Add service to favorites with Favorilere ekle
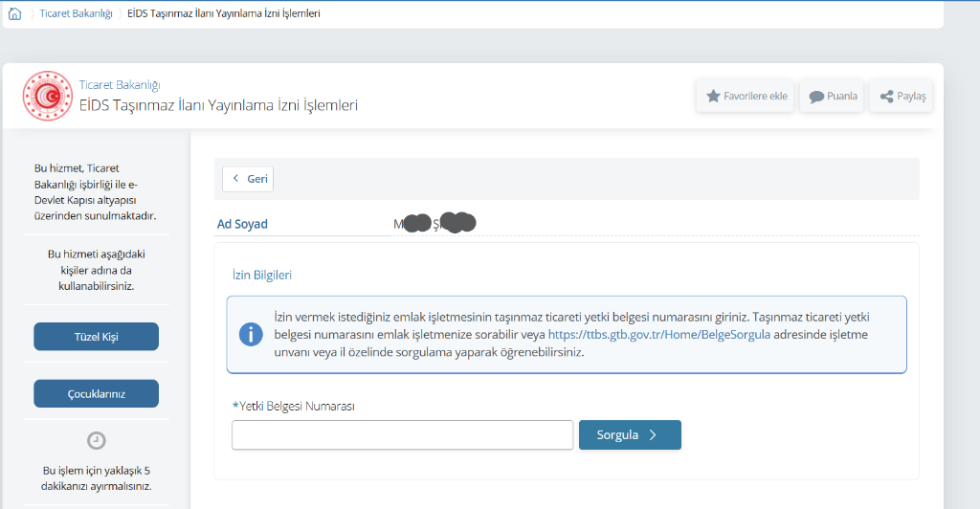Viewport: 980px width, 509px height. (745, 97)
